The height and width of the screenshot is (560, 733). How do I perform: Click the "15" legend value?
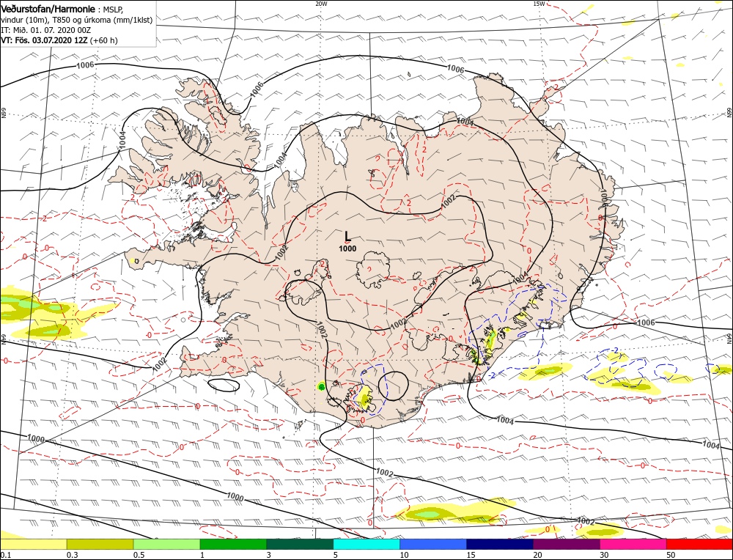[471, 555]
